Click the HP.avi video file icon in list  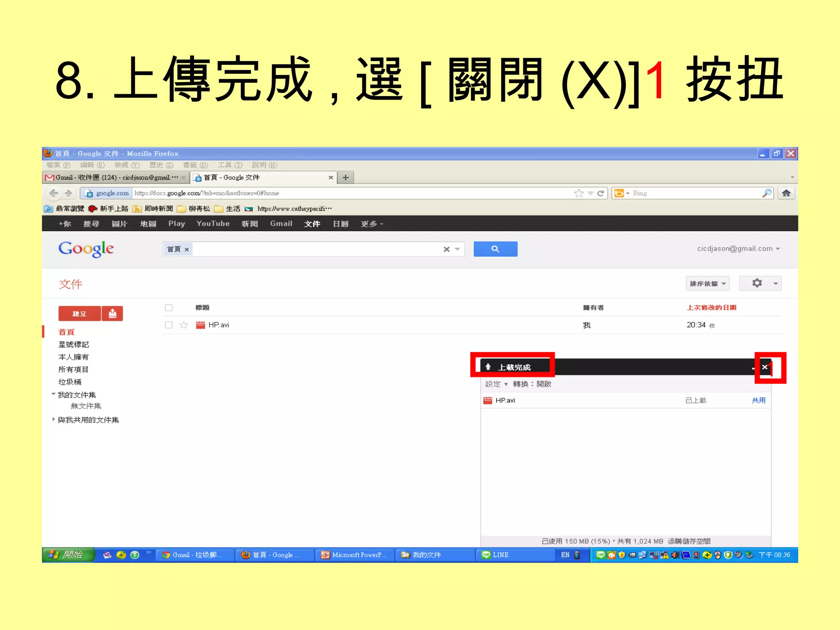tap(201, 325)
